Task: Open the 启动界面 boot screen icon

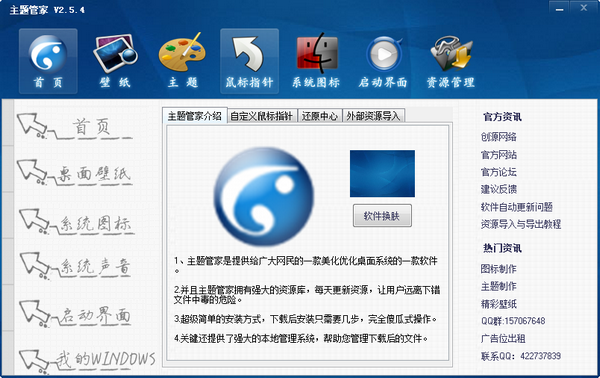Action: pyautogui.click(x=383, y=61)
